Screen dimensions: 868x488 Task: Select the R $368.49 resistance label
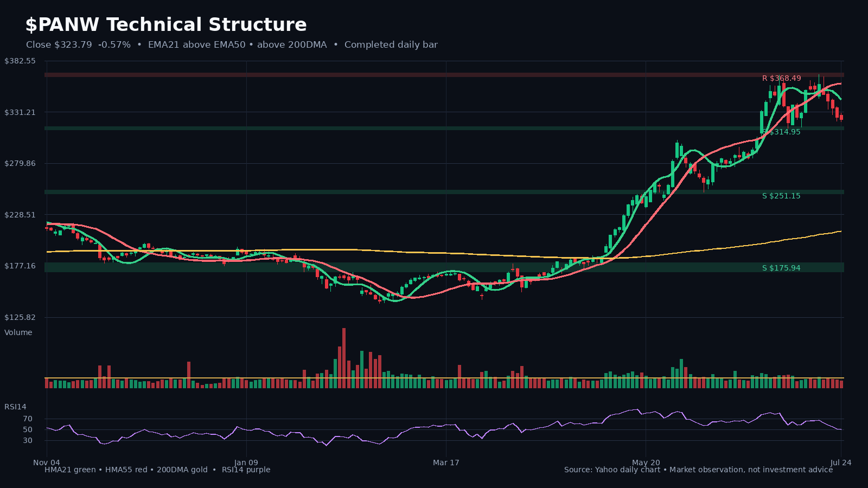pos(781,79)
